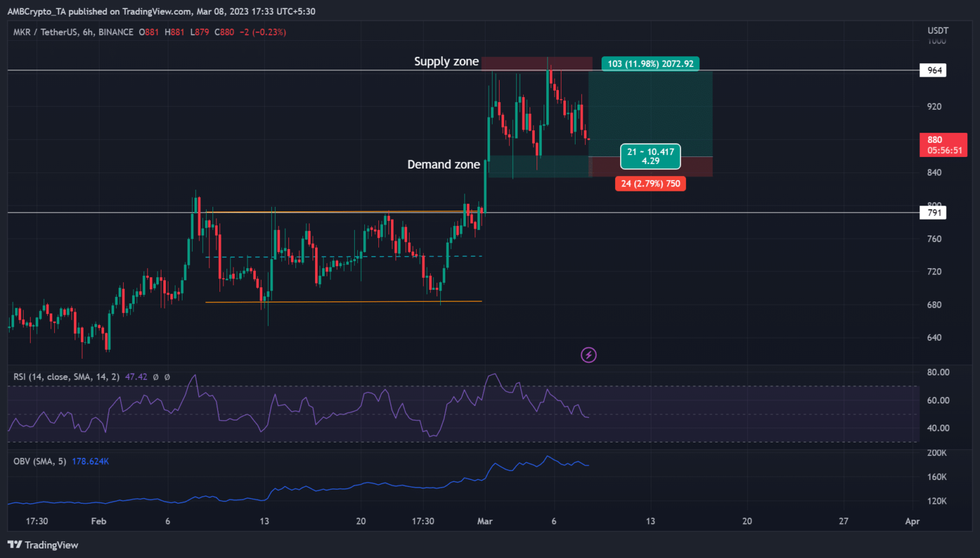Click the Mar date label on time axis
Screen dimensions: 980x558
[x=485, y=522]
